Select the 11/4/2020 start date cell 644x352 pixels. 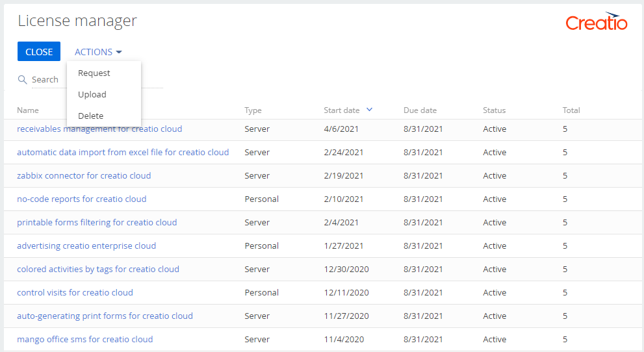coord(344,339)
